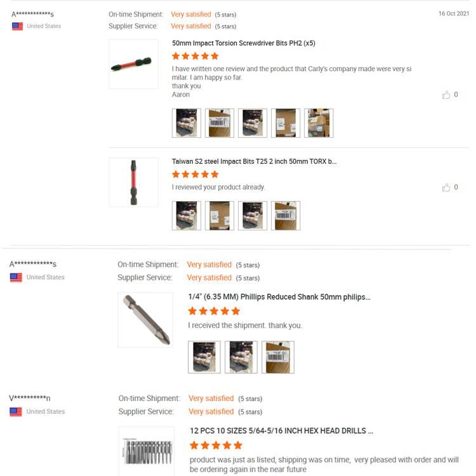Viewport: 476px width, 476px height.
Task: Click the US flag beside first reviewer
Action: click(18, 27)
